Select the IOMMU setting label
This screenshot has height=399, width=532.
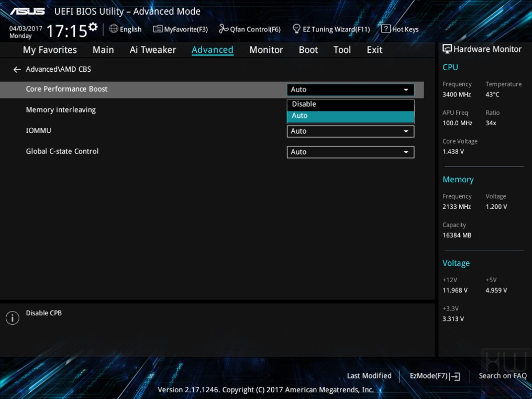pyautogui.click(x=38, y=130)
